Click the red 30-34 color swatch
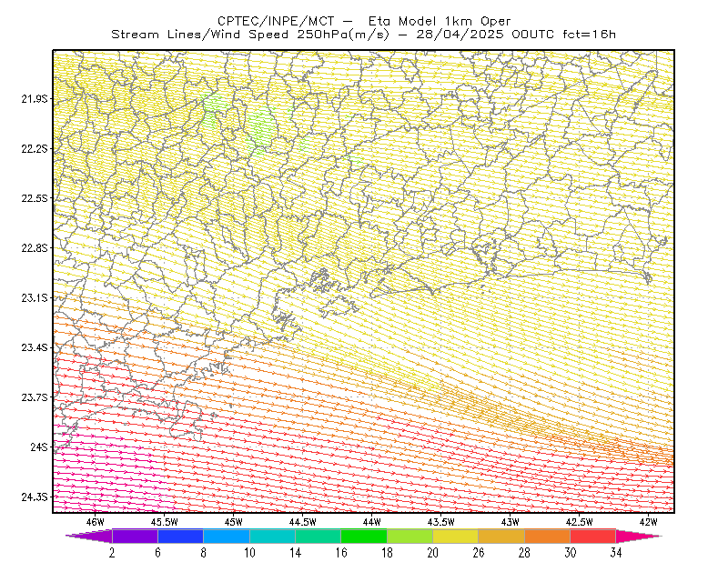Viewport: 728px width, 562px height. pyautogui.click(x=593, y=536)
